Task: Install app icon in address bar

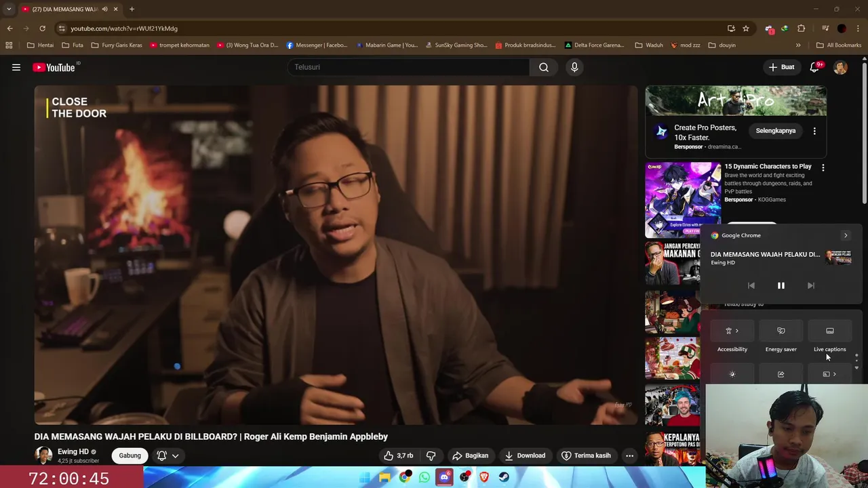Action: [x=731, y=28]
